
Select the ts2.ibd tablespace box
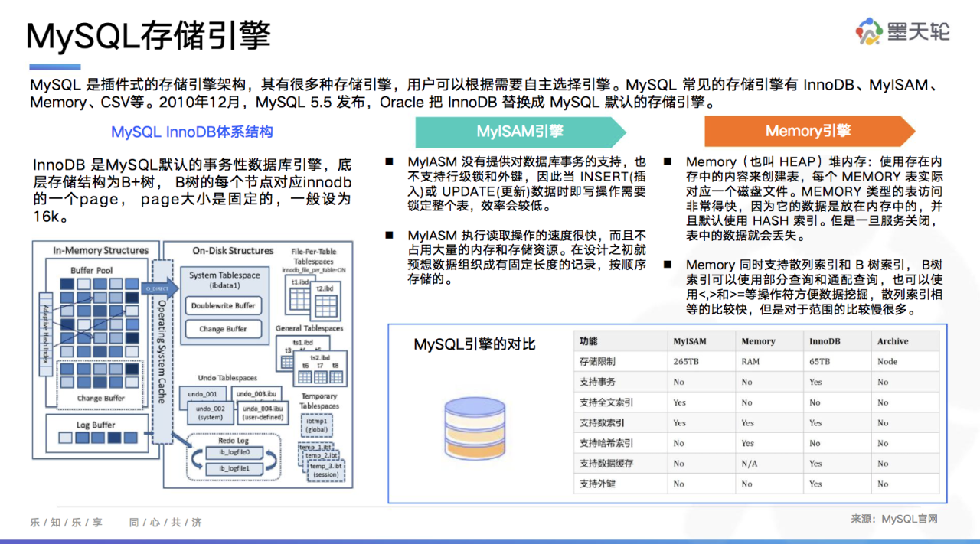320,367
